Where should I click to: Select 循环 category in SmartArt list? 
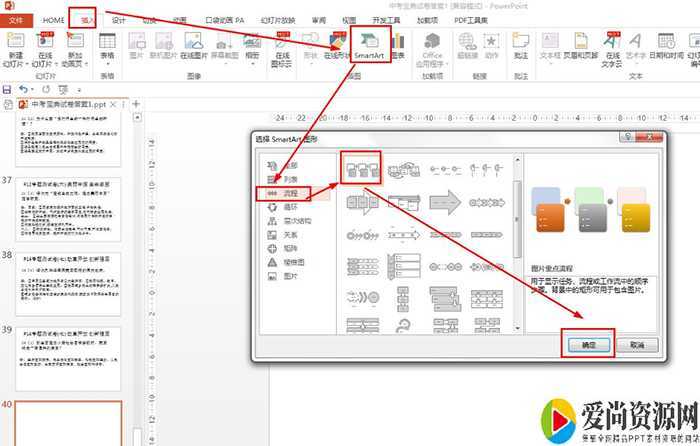[285, 206]
